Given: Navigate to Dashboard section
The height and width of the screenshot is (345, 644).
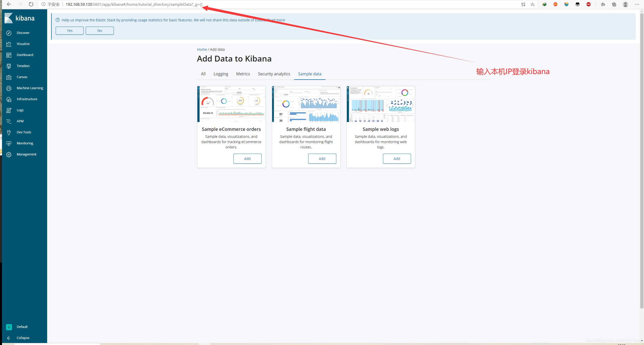Looking at the screenshot, I should click(25, 54).
